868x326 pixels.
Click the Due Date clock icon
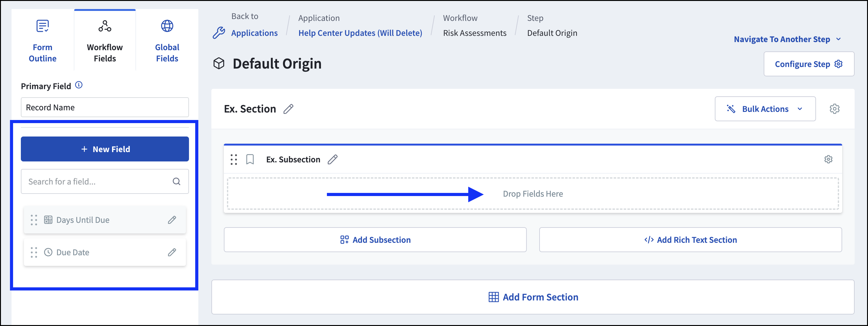[48, 252]
